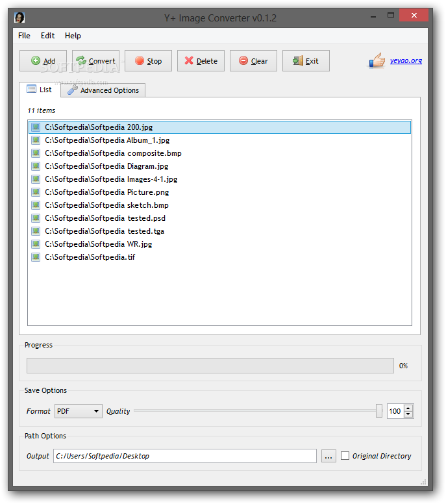Increase Quality with the up spinner arrow
This screenshot has height=504, width=446.
[408, 408]
